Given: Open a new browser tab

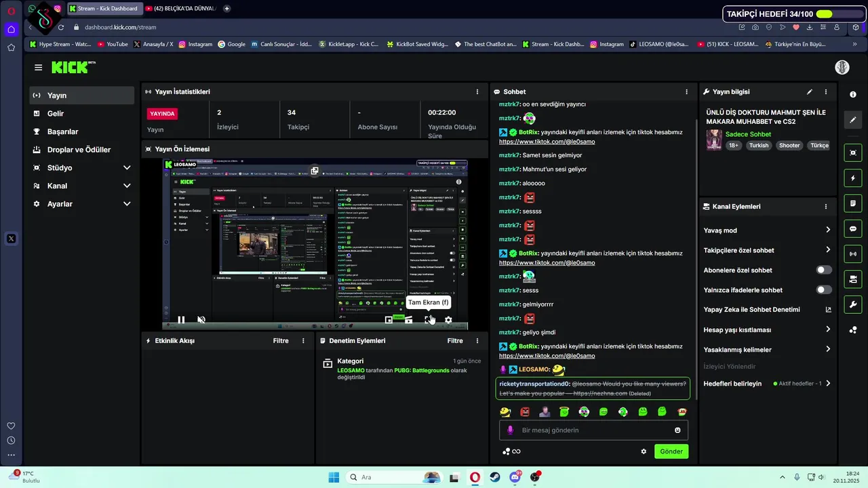Looking at the screenshot, I should tap(226, 9).
